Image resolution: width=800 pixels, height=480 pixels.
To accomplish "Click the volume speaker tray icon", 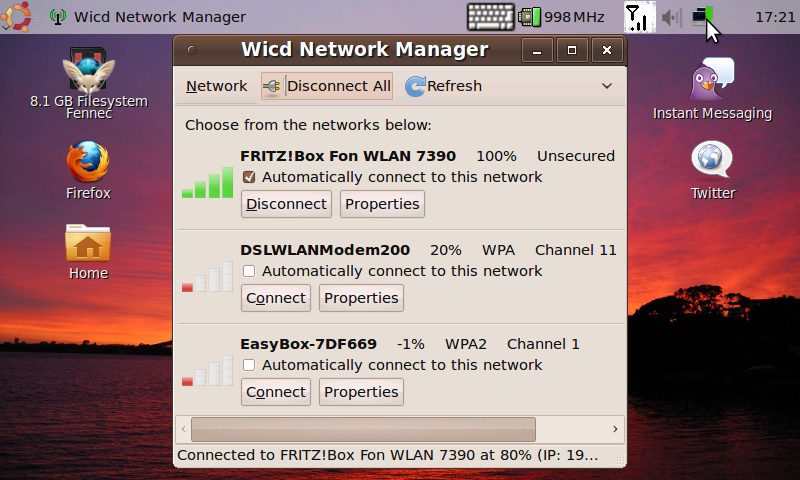I will coord(671,17).
